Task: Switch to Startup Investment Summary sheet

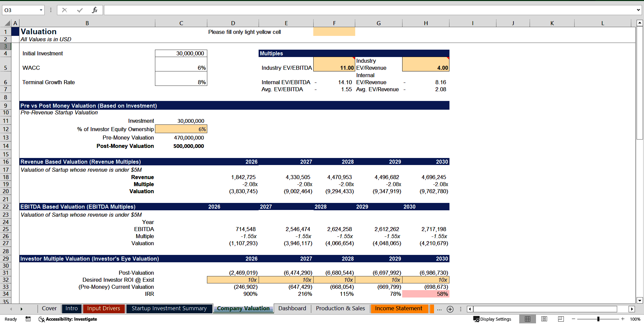Action: [x=169, y=309]
